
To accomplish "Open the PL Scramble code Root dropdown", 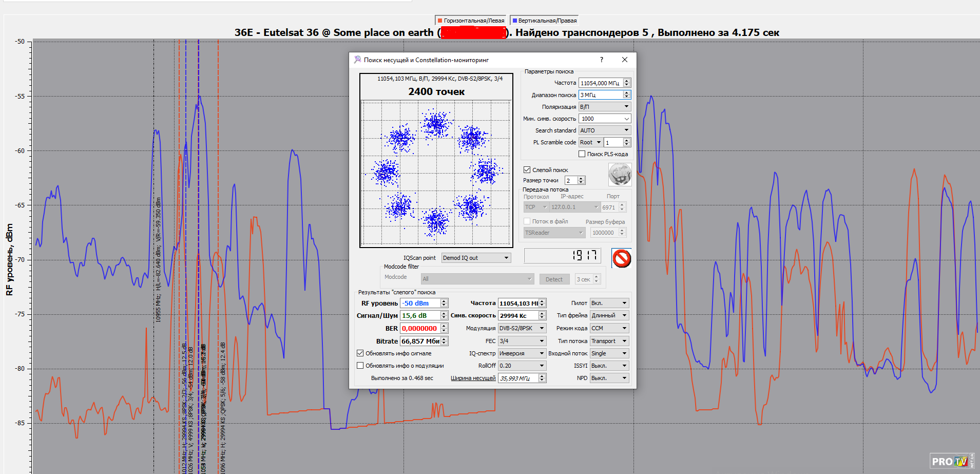I will (590, 142).
